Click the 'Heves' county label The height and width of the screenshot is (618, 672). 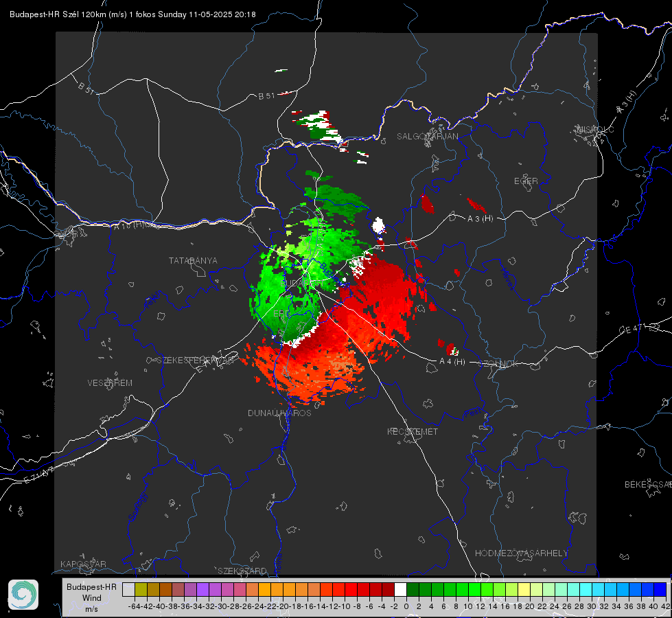pyautogui.click(x=507, y=279)
